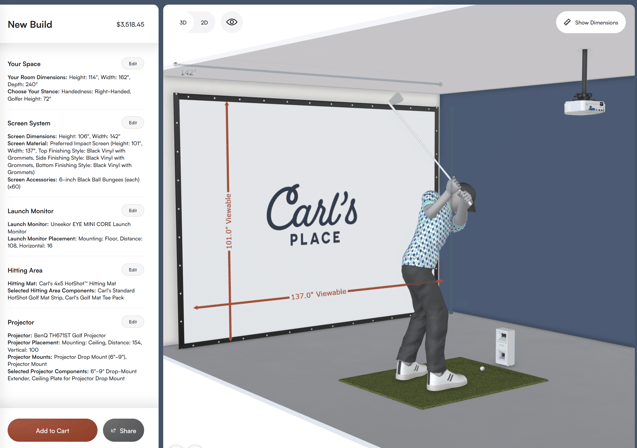
Task: Click the Choose Your Stance text
Action: point(69,95)
